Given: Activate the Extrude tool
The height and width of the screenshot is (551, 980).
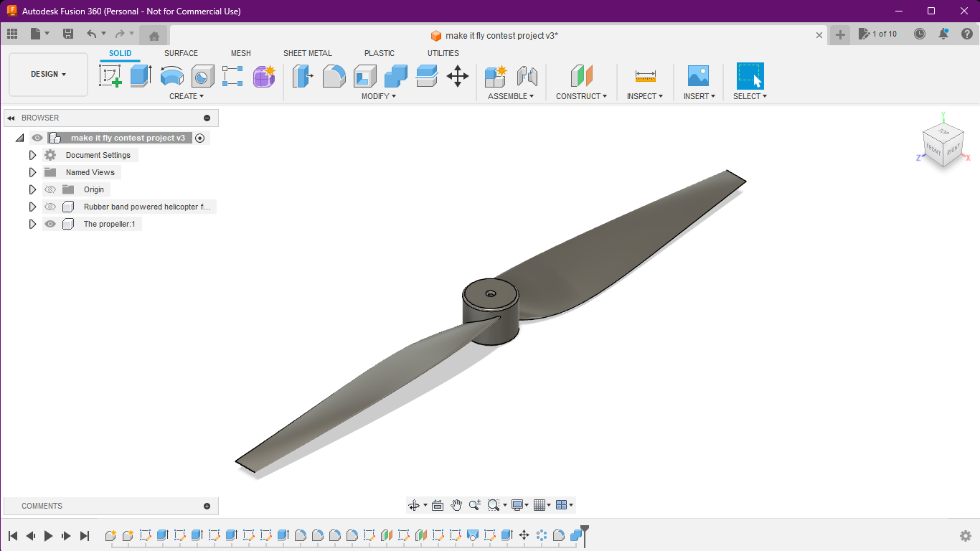Looking at the screenshot, I should (x=139, y=75).
